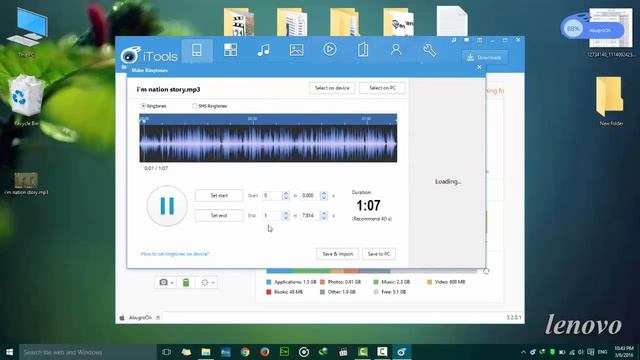
Task: Click the Video 800 MB legend entry
Action: 446,282
